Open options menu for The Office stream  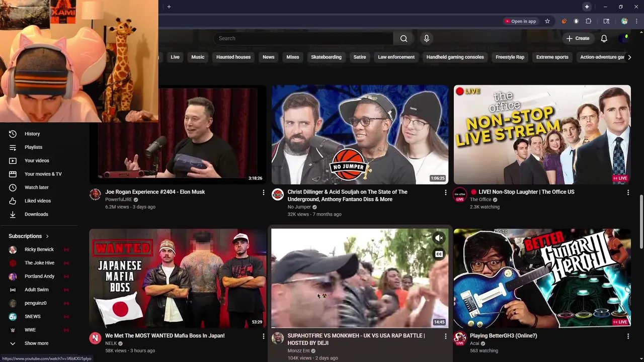(628, 193)
